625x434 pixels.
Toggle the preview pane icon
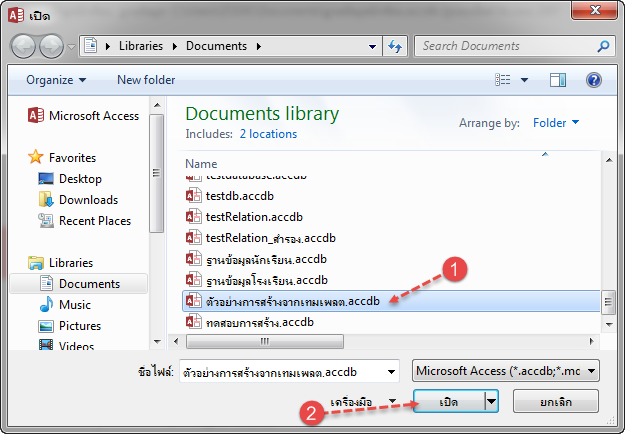(x=558, y=80)
